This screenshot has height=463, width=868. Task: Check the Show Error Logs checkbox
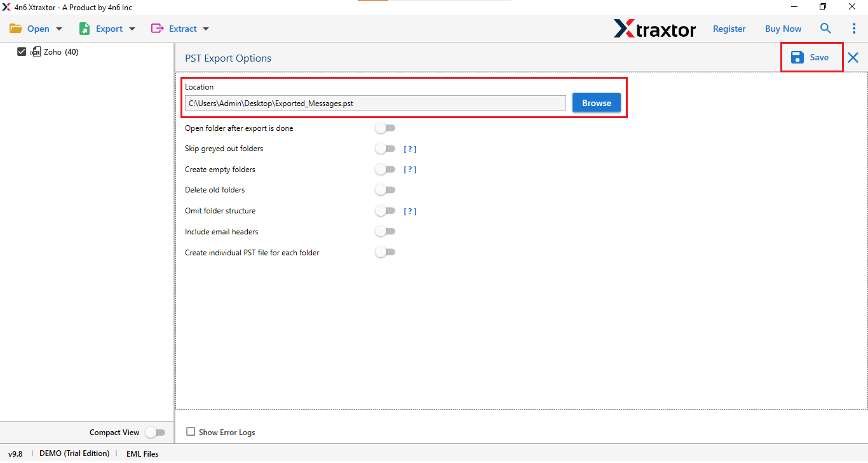pyautogui.click(x=191, y=432)
